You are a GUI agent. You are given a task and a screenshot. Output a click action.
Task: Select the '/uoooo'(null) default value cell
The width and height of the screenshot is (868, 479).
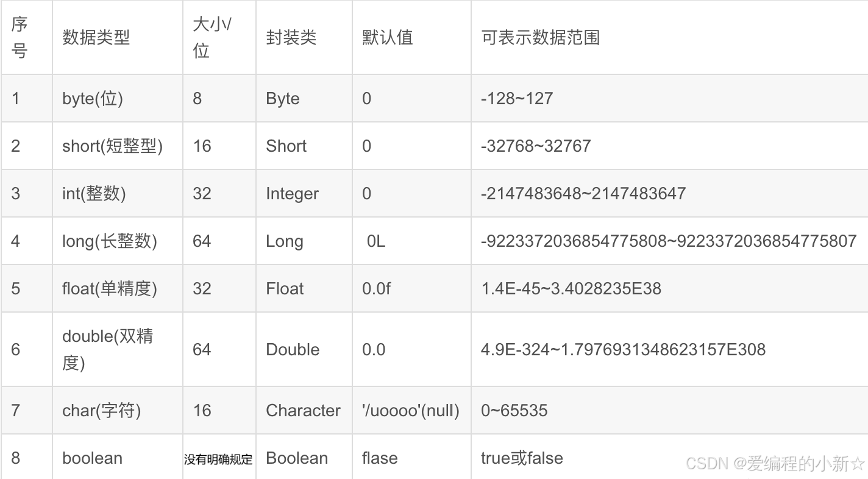411,410
